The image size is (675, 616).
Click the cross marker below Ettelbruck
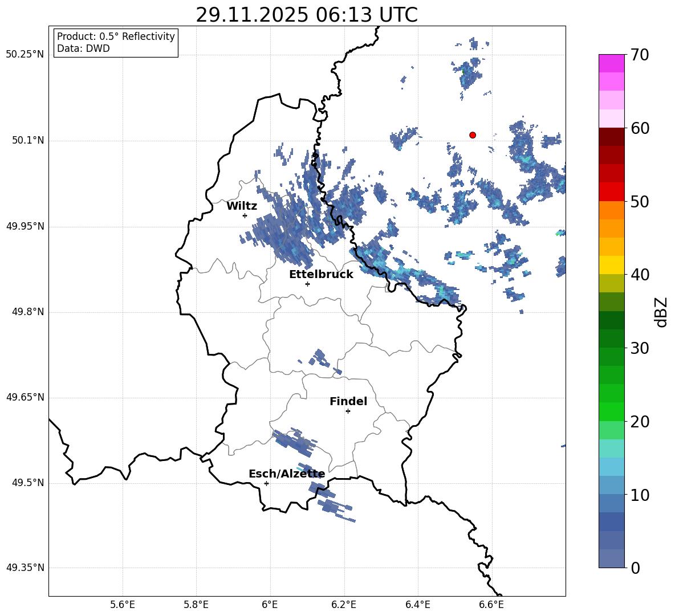pyautogui.click(x=307, y=284)
